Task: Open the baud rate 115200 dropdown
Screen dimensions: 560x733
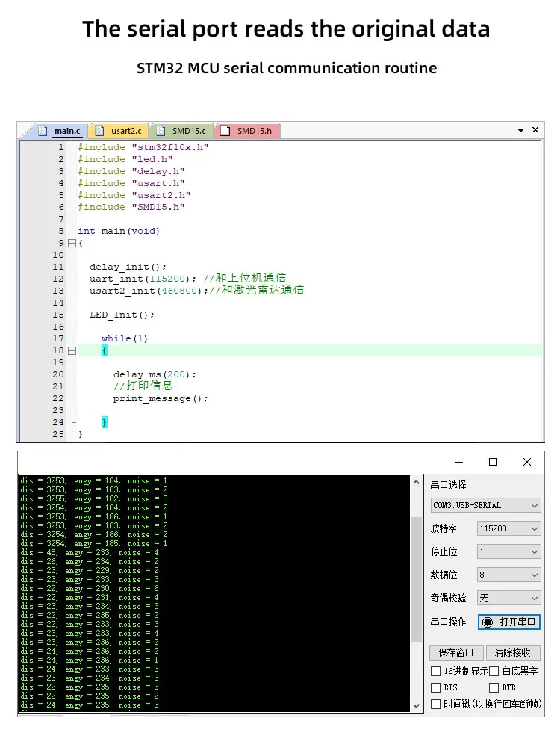Action: (x=509, y=528)
